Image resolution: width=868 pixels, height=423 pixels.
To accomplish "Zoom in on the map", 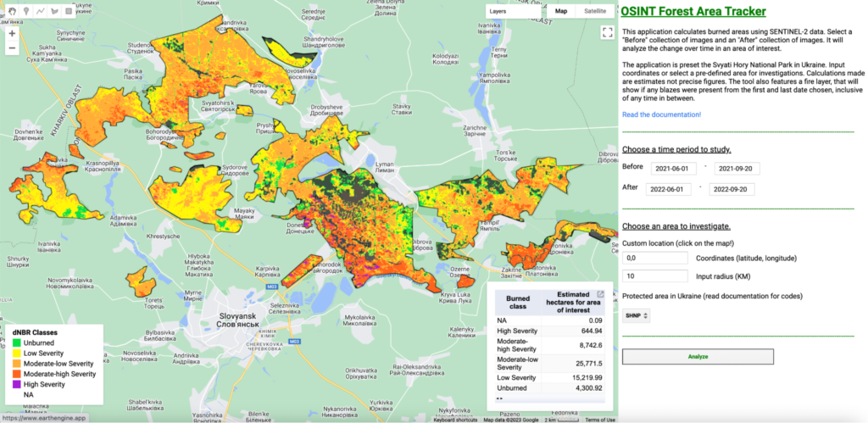I will click(x=12, y=34).
